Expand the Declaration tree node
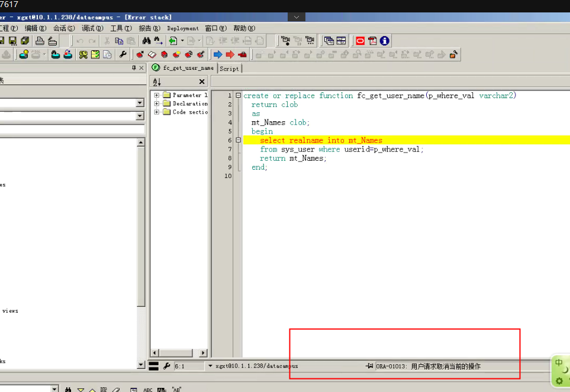This screenshot has height=392, width=570. point(157,103)
